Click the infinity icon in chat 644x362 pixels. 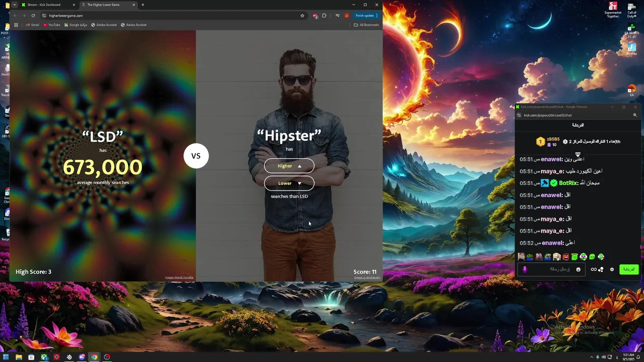(594, 269)
